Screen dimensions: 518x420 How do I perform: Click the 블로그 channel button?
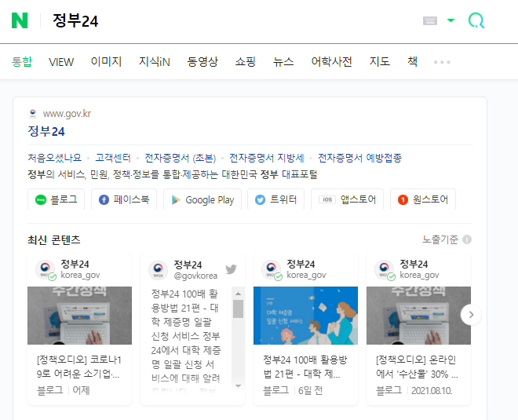(x=57, y=199)
